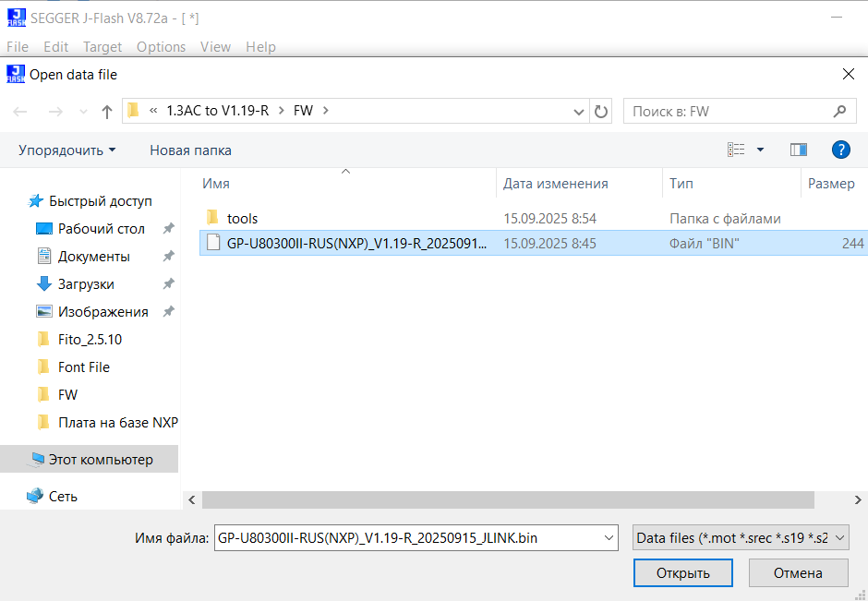Click the Открыть button

pyautogui.click(x=682, y=572)
